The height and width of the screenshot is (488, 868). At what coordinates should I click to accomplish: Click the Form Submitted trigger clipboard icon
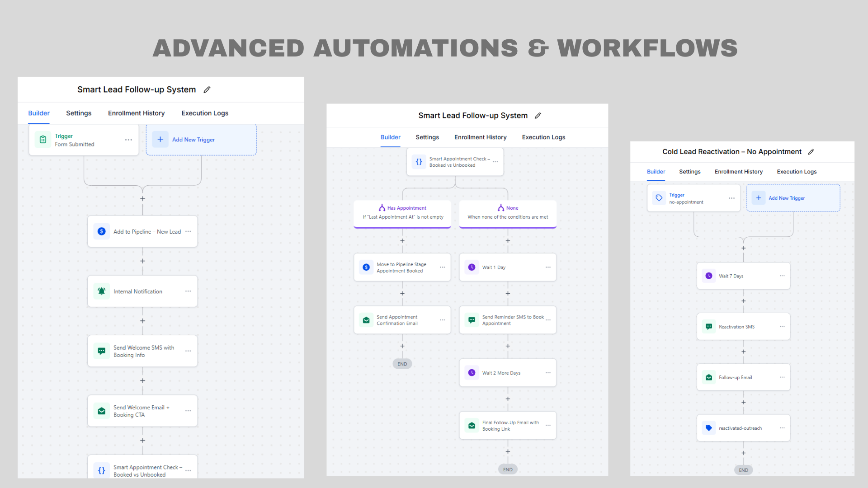pyautogui.click(x=43, y=140)
